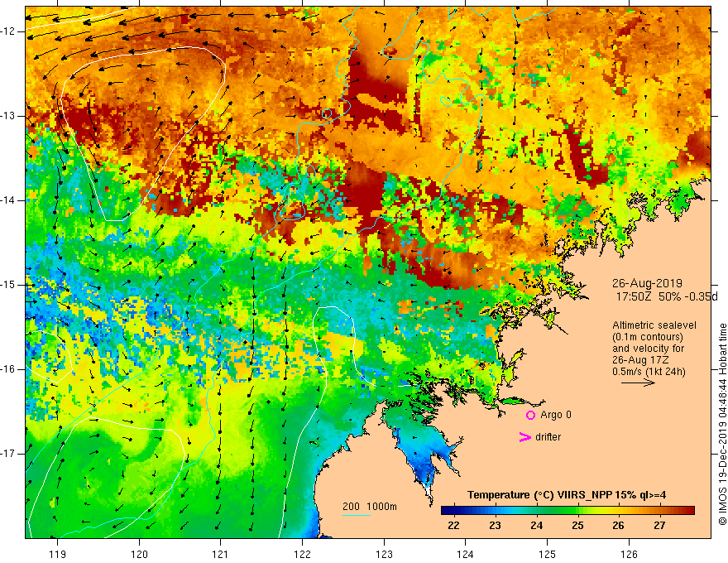Screen dimensions: 728x563
Task: Click the latitude axis label -12
Action: tap(9, 31)
